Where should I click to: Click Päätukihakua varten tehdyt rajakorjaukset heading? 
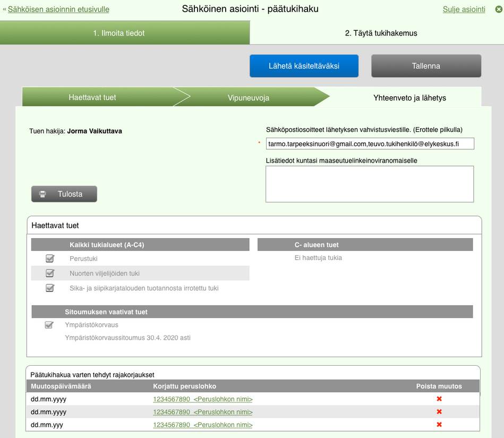pos(92,375)
